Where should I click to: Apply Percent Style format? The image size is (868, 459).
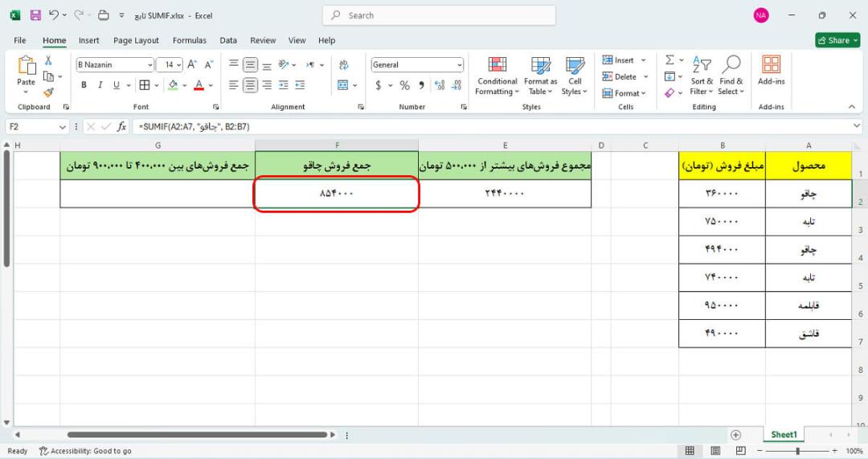click(404, 84)
